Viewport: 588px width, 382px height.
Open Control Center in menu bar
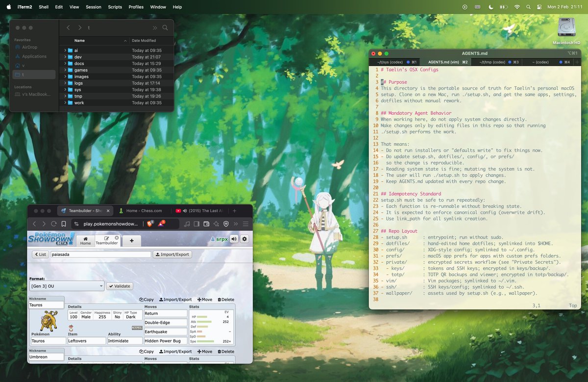click(x=539, y=7)
